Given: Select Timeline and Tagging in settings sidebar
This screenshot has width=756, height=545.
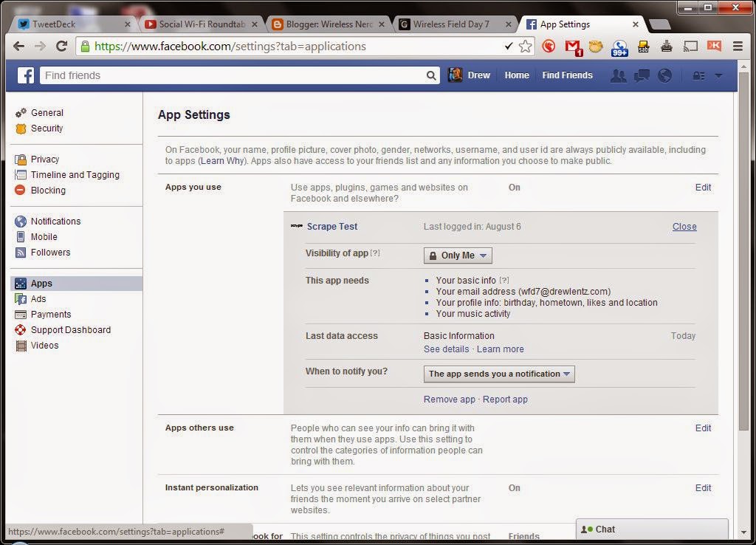Looking at the screenshot, I should click(x=75, y=174).
